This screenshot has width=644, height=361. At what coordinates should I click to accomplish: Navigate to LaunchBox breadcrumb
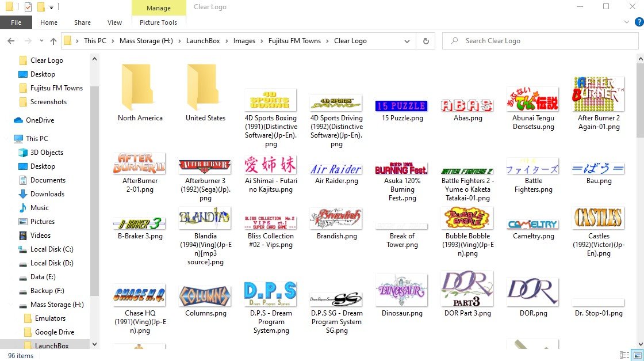[203, 41]
